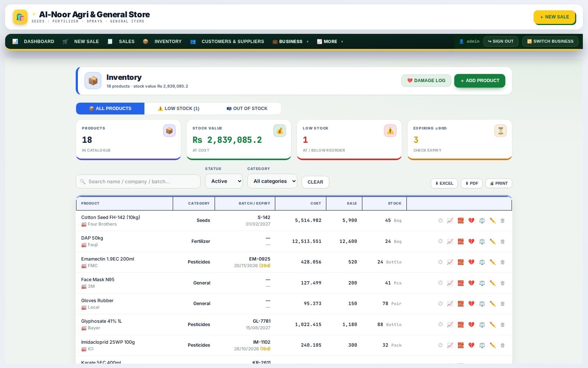588x368 pixels.
Task: Click balance scale icon for Face Mask N95
Action: click(482, 283)
